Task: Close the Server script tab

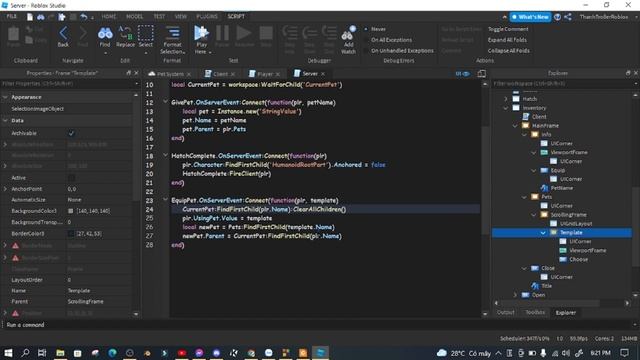Action: pos(323,74)
